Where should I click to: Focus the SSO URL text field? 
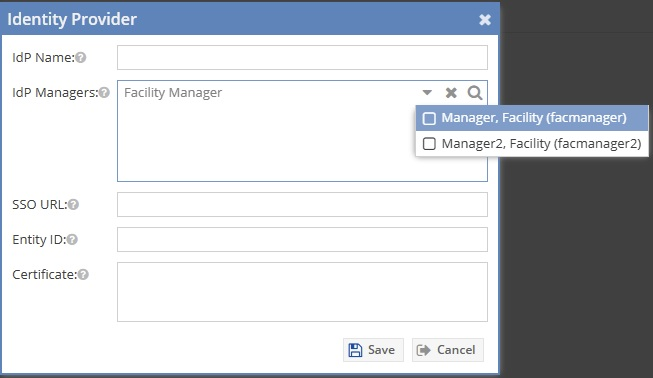(x=302, y=204)
